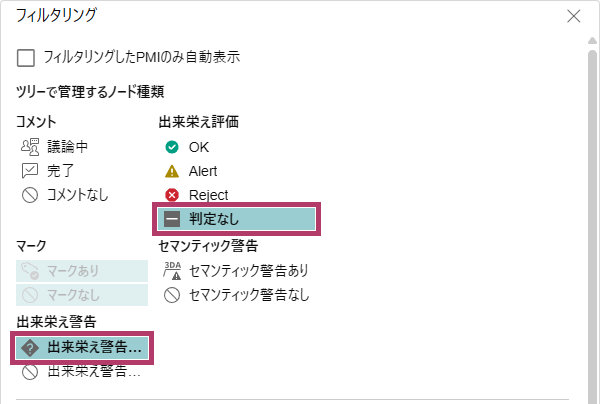Click the セマンティック警告なし prohibition icon
The height and width of the screenshot is (404, 600).
click(172, 294)
